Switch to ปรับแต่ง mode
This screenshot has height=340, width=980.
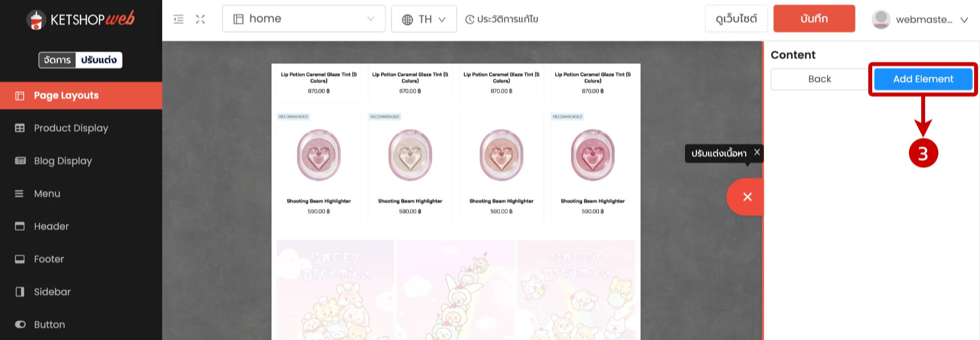(x=99, y=60)
